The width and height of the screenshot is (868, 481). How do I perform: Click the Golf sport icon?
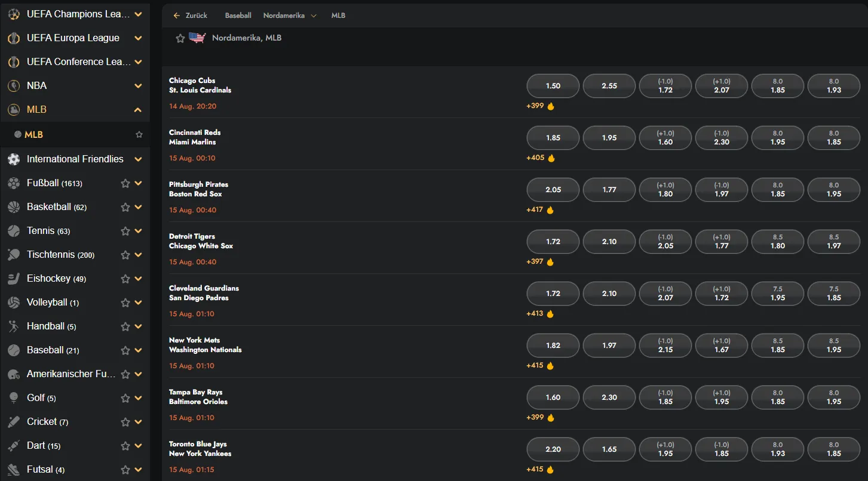point(14,398)
